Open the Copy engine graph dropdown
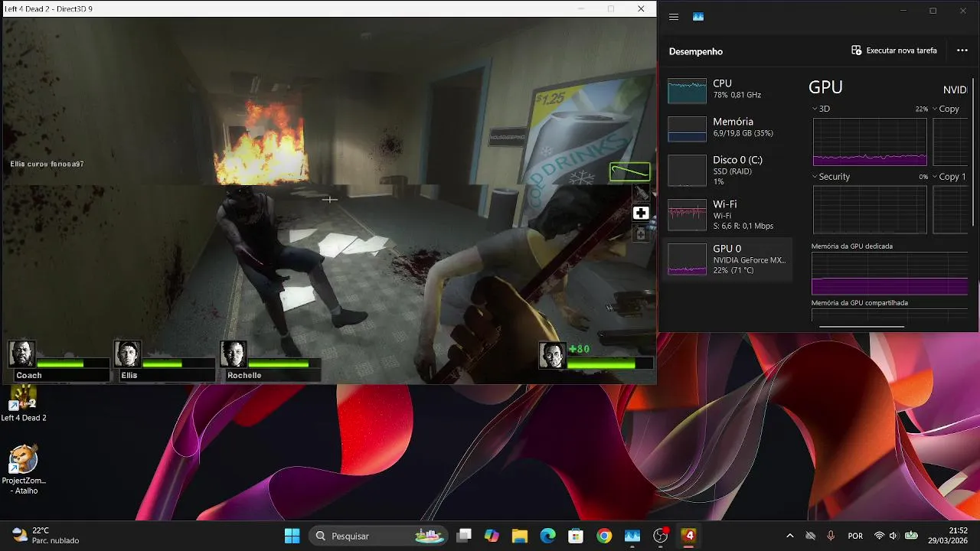 tap(946, 109)
